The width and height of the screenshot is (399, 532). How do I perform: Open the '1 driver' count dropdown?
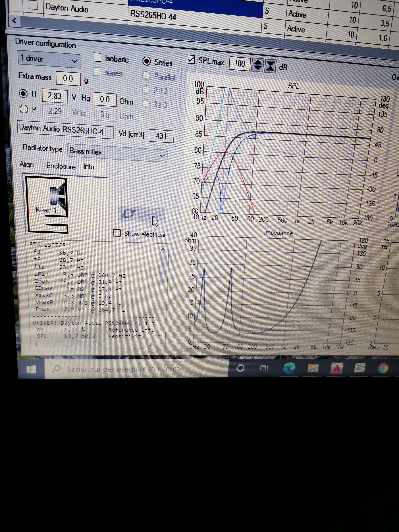pyautogui.click(x=49, y=59)
